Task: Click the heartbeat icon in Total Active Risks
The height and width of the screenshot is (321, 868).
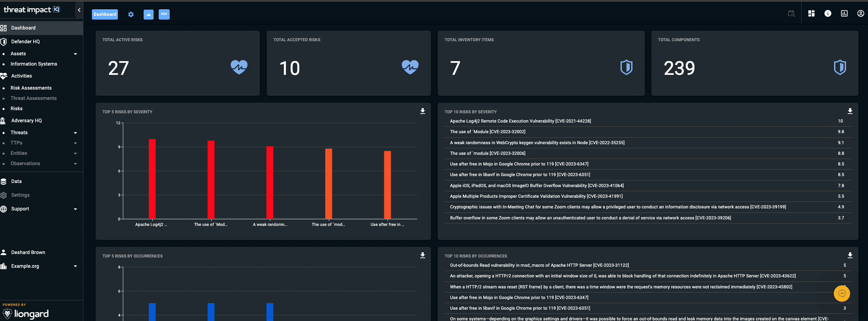Action: 239,67
